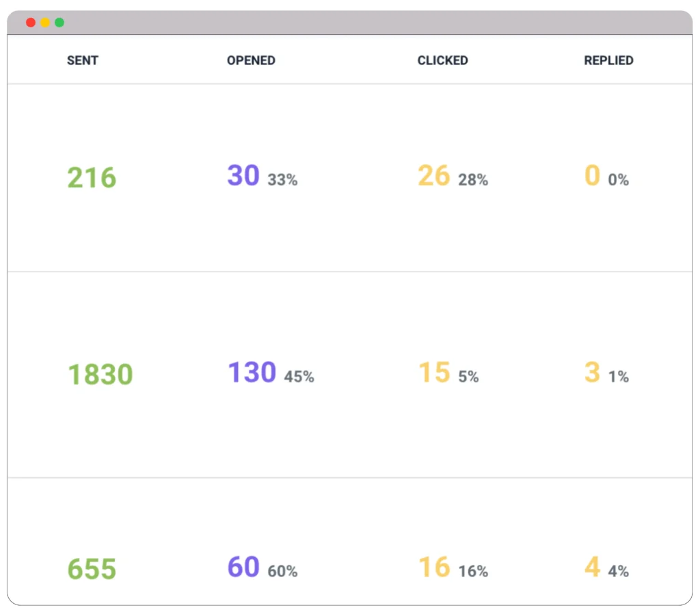Select the sent count 655

[x=91, y=568]
